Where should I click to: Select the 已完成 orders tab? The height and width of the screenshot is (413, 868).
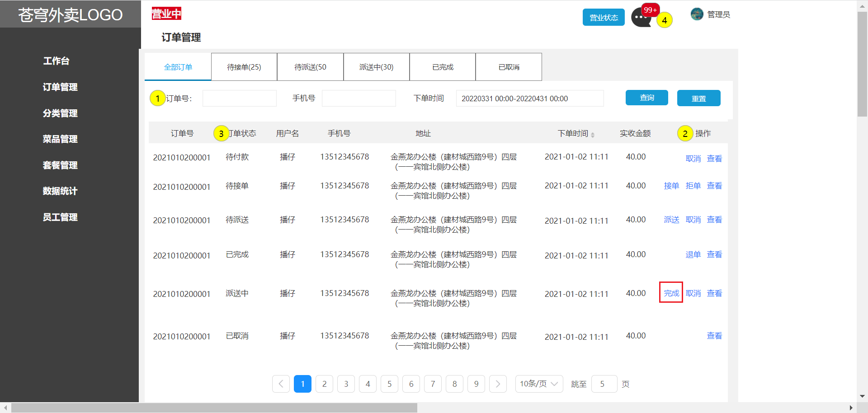(443, 67)
